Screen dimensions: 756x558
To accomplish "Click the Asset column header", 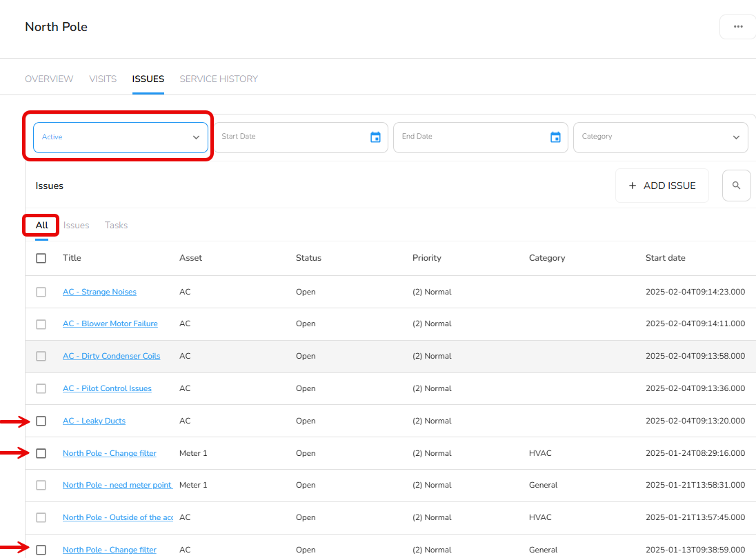I will 190,257.
